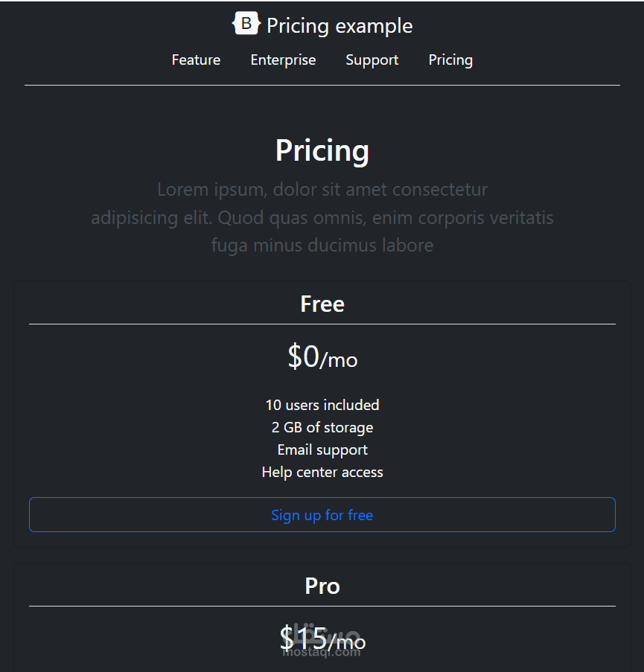Select the Pricing nav link

pyautogui.click(x=450, y=60)
